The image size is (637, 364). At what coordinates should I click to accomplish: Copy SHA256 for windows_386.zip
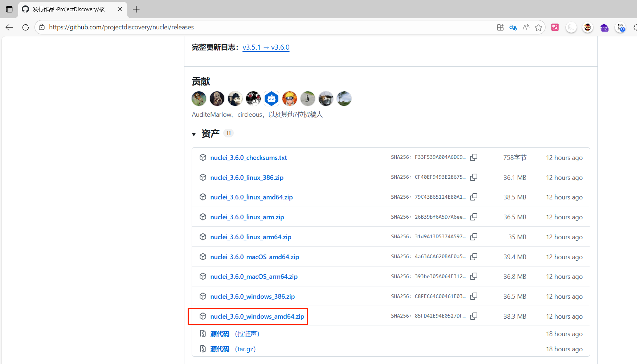(x=474, y=296)
